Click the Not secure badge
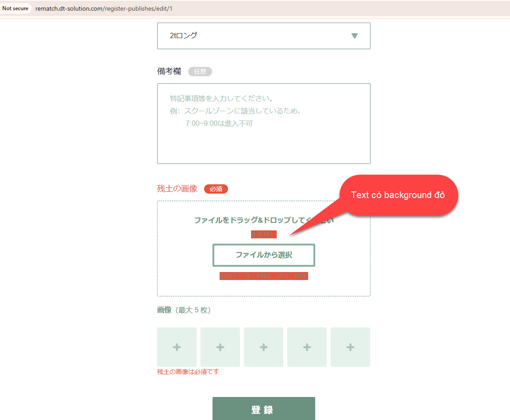510x420 pixels. click(15, 8)
